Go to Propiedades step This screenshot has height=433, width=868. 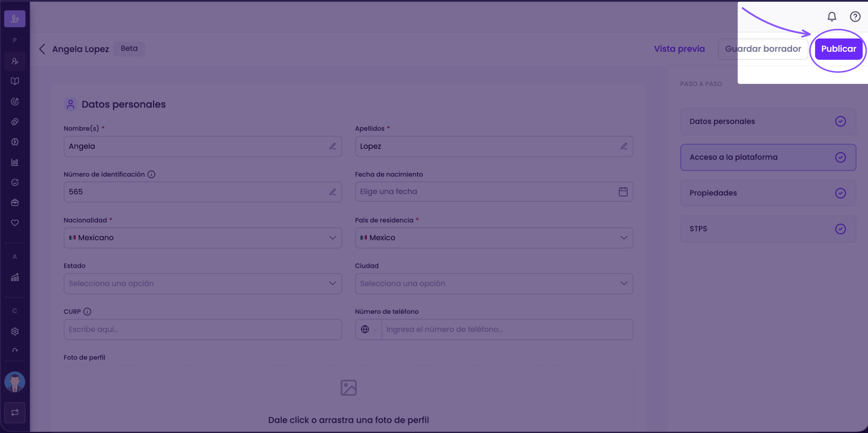tap(768, 193)
